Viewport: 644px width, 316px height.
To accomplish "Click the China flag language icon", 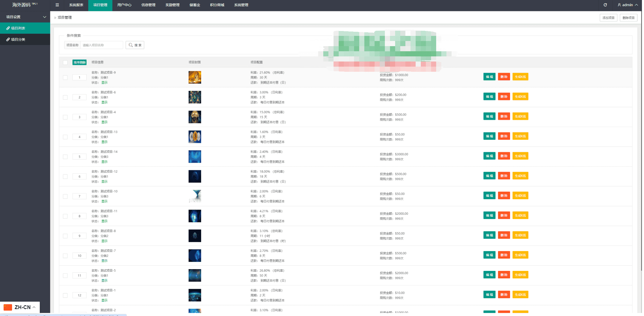I will pos(8,308).
